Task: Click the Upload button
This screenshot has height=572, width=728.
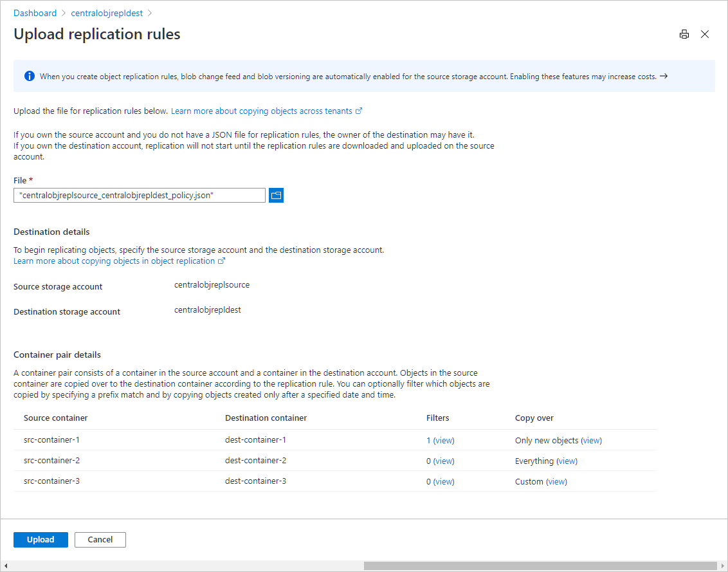Action: [41, 539]
